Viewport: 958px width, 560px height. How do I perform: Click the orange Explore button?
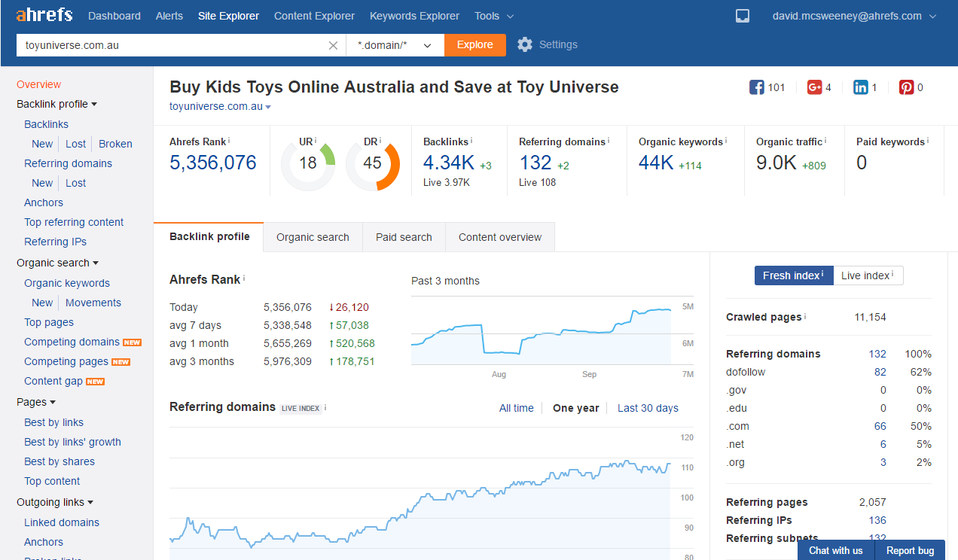click(474, 45)
